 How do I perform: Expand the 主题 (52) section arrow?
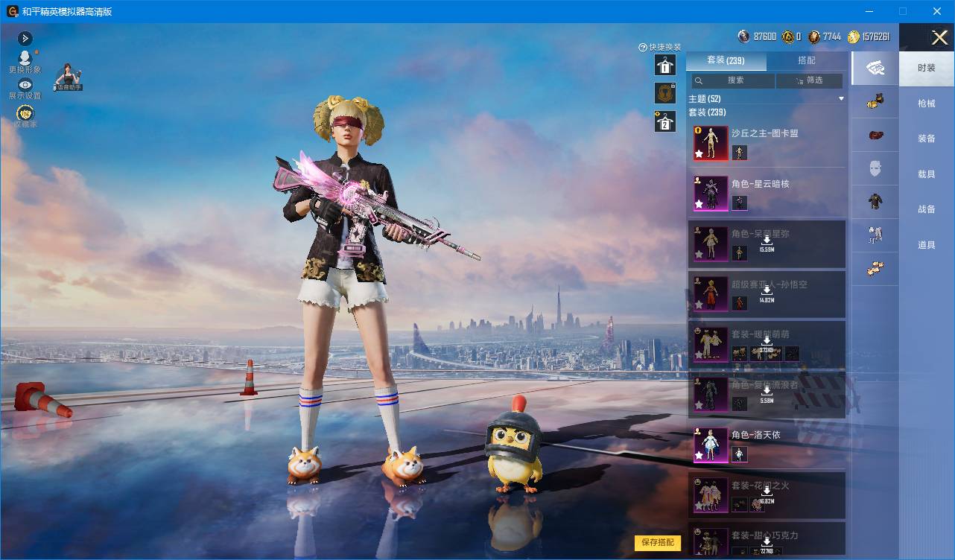pos(841,98)
